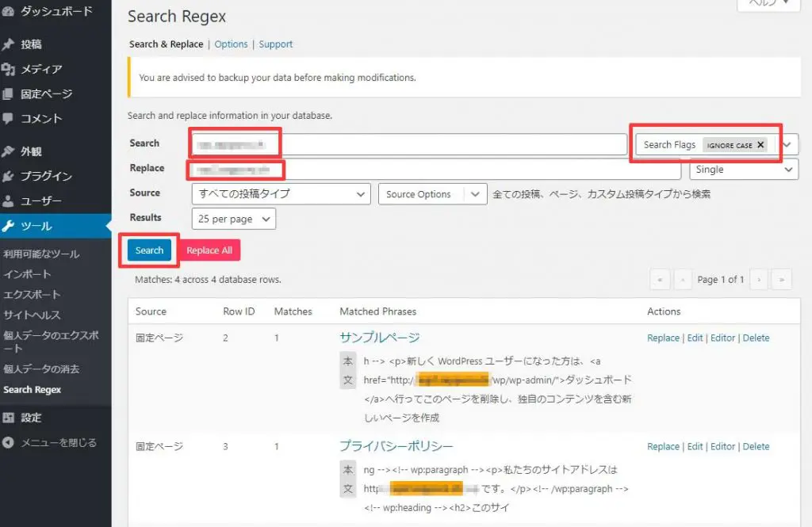Open the コメント menu item

click(41, 119)
